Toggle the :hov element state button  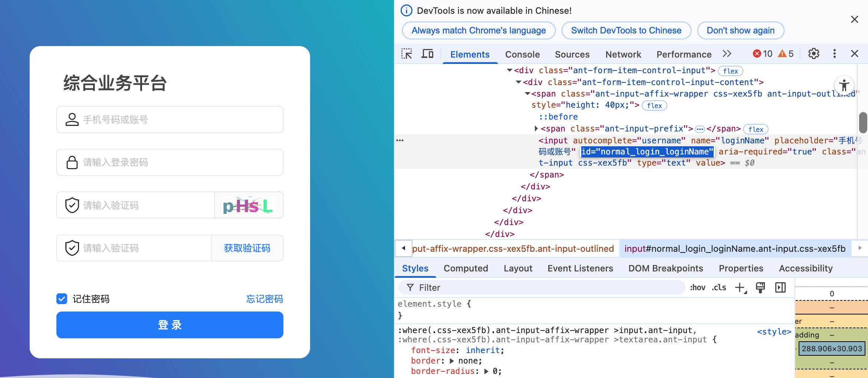[x=698, y=287]
